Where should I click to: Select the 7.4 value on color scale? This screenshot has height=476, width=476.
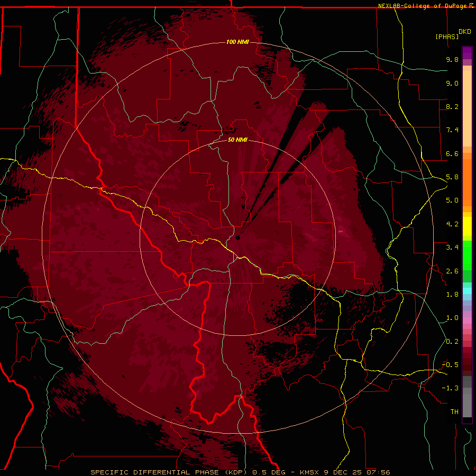[452, 130]
